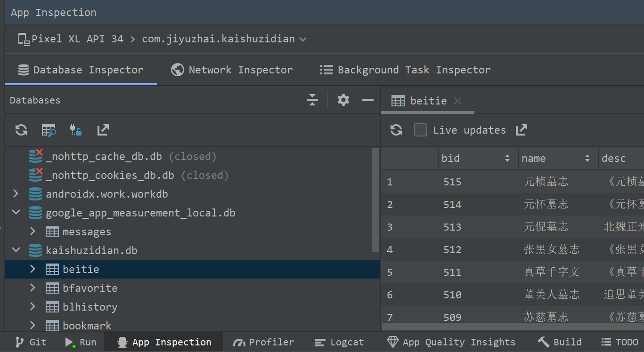Open new query tab icon
This screenshot has width=644, height=352.
tap(49, 130)
